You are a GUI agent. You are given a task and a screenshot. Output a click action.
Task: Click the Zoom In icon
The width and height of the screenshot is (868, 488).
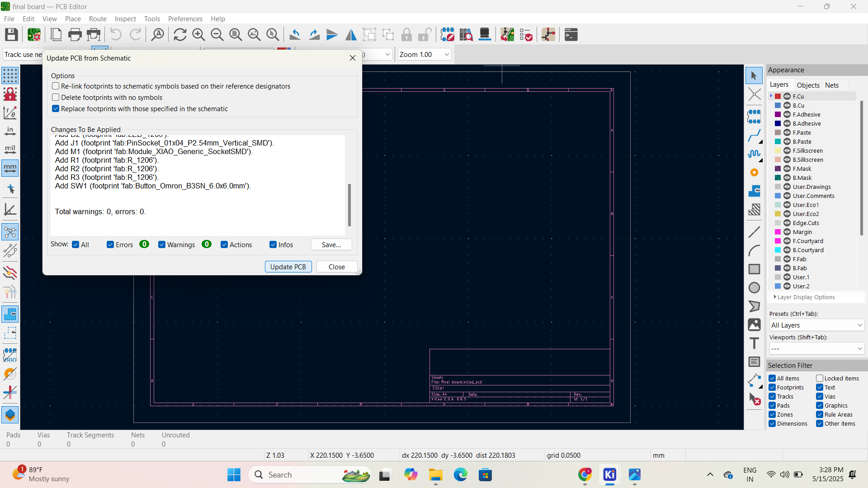(198, 35)
